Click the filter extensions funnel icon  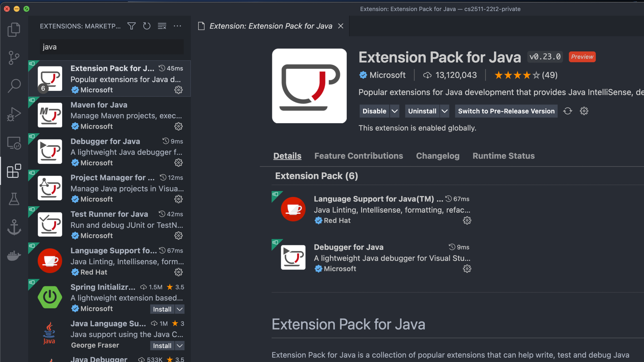coord(132,26)
